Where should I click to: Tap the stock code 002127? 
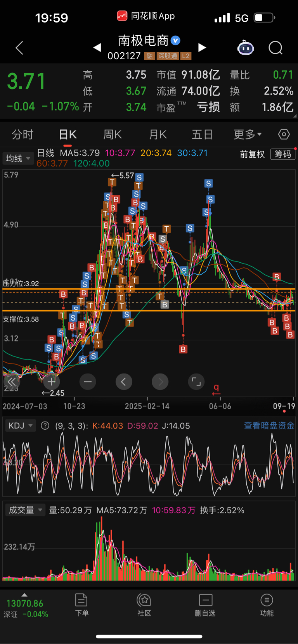pyautogui.click(x=124, y=56)
